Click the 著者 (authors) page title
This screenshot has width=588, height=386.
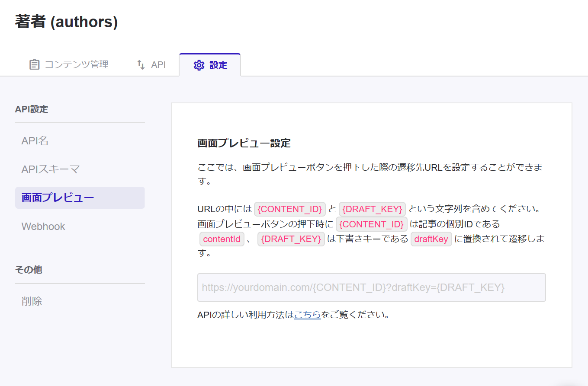point(66,22)
